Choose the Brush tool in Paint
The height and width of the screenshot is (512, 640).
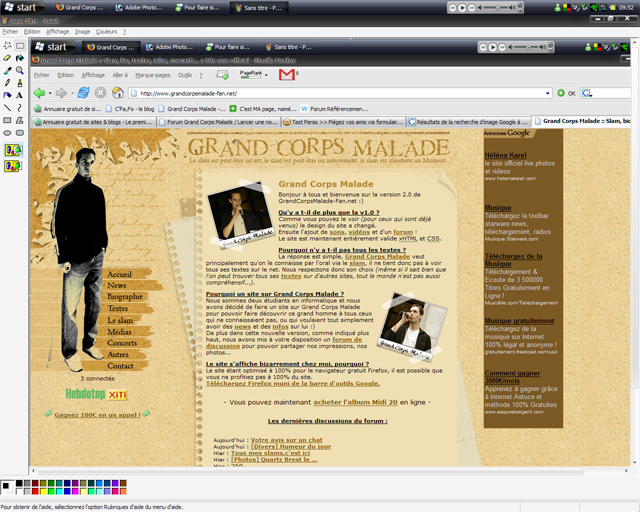tap(20, 83)
